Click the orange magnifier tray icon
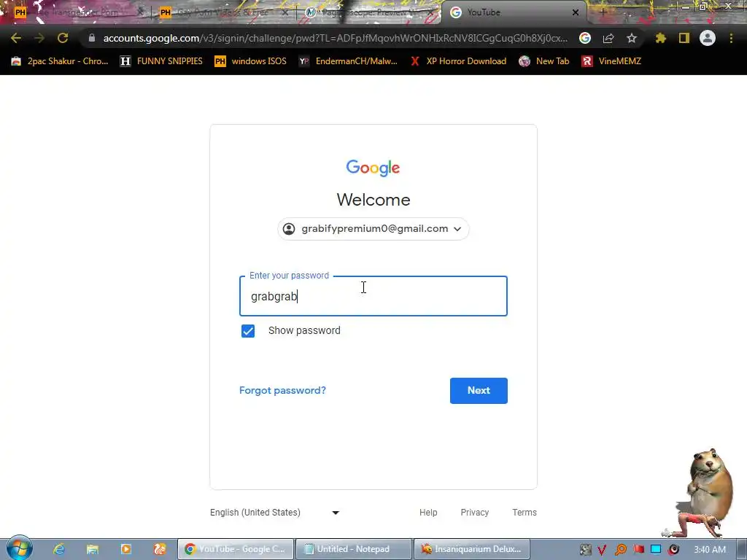747x560 pixels. (621, 550)
